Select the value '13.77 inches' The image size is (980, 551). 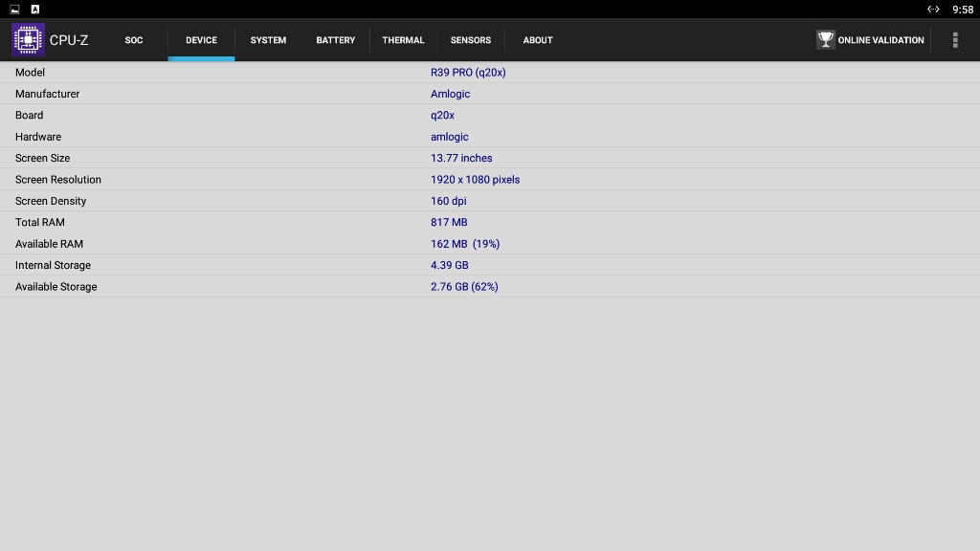tap(461, 158)
